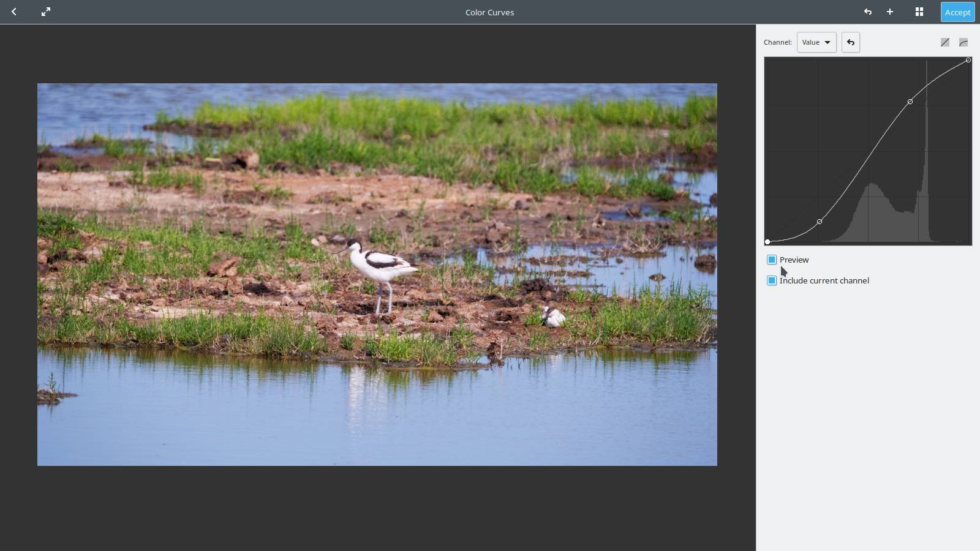Click the undo arrow in the top bar
980x551 pixels.
[868, 12]
